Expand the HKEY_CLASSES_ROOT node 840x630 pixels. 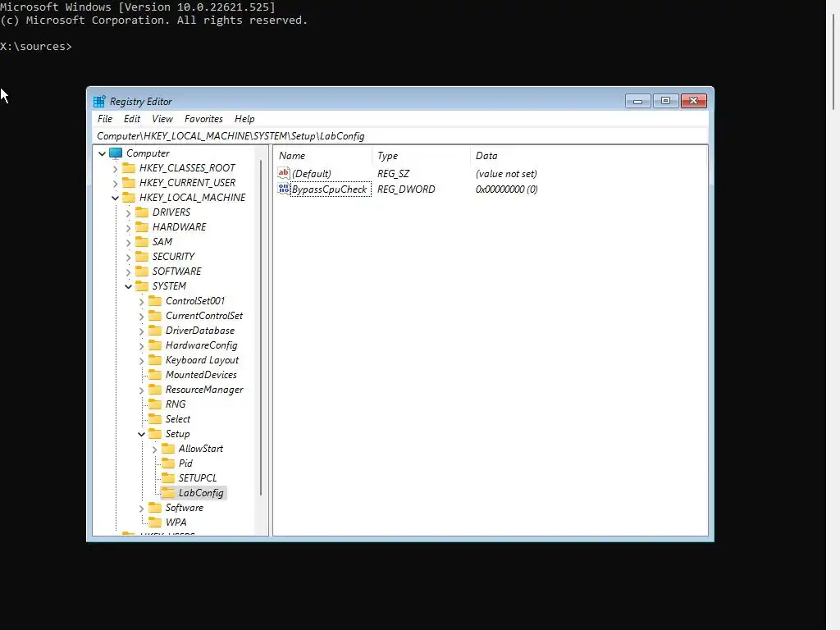115,169
